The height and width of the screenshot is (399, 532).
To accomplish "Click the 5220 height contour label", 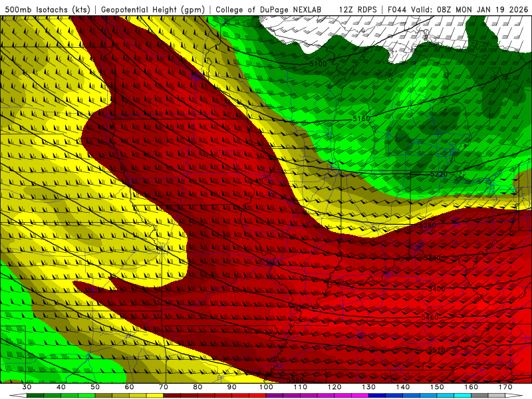I will pyautogui.click(x=439, y=174).
